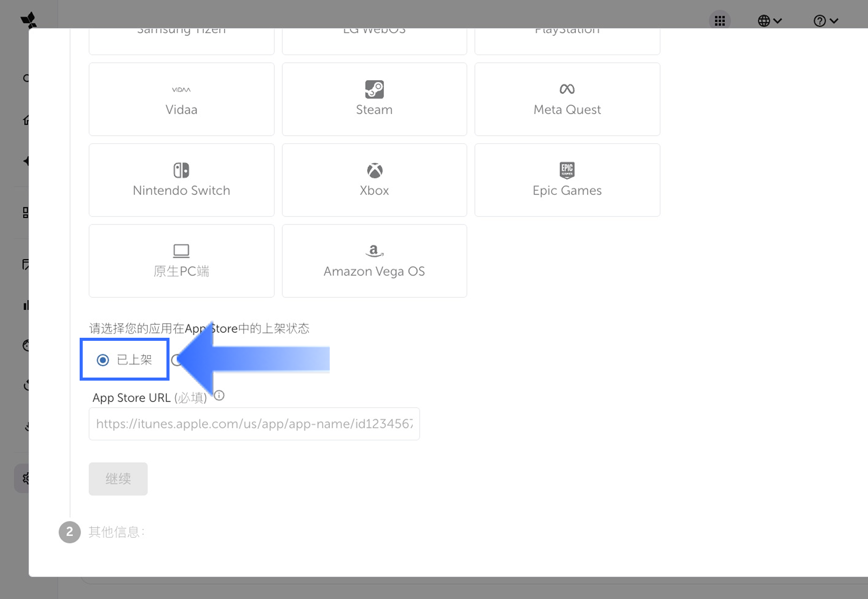Click the logo in the top-left corner
Image resolution: width=868 pixels, height=599 pixels.
[29, 20]
